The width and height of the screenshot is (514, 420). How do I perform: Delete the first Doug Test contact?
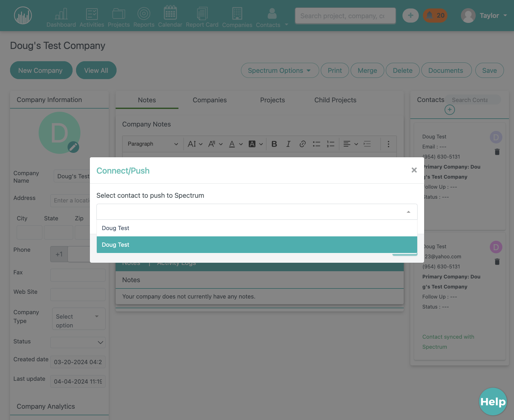coord(497,152)
